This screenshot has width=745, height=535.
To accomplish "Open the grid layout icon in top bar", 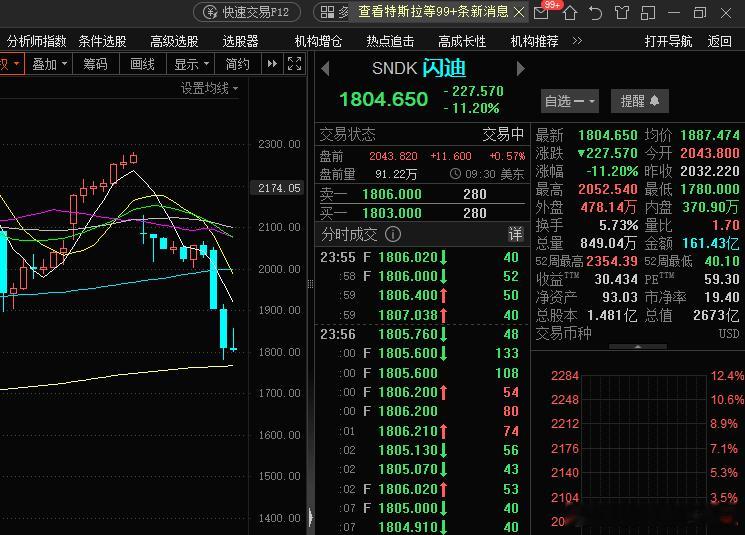I will click(x=327, y=12).
